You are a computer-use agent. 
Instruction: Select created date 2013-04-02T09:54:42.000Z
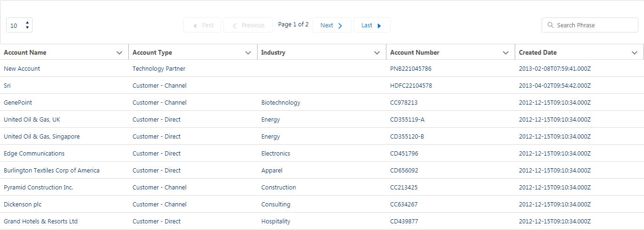pyautogui.click(x=555, y=86)
